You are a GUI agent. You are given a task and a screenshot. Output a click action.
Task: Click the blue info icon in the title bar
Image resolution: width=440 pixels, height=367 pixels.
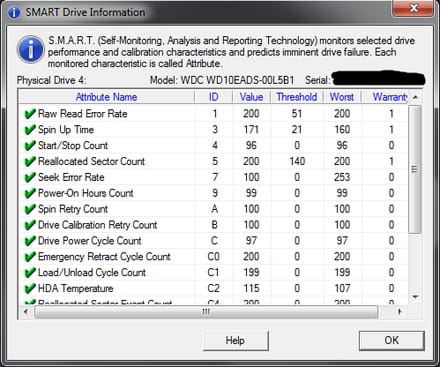(x=14, y=12)
